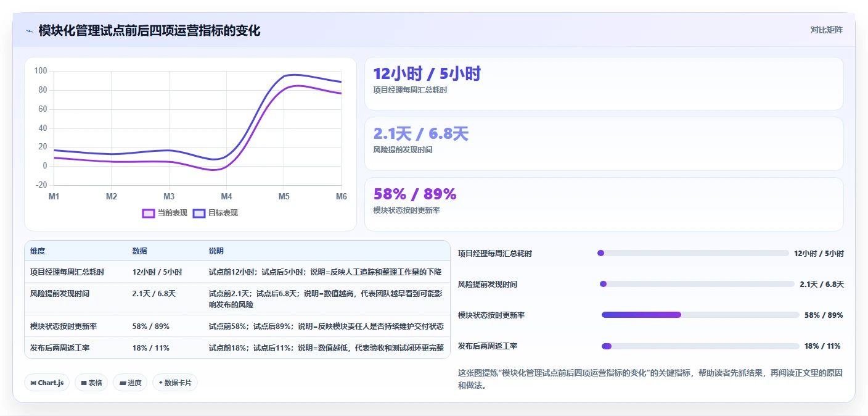868x416 pixels.
Task: Click table cell 模块状态按时更新率
Action: 63,327
